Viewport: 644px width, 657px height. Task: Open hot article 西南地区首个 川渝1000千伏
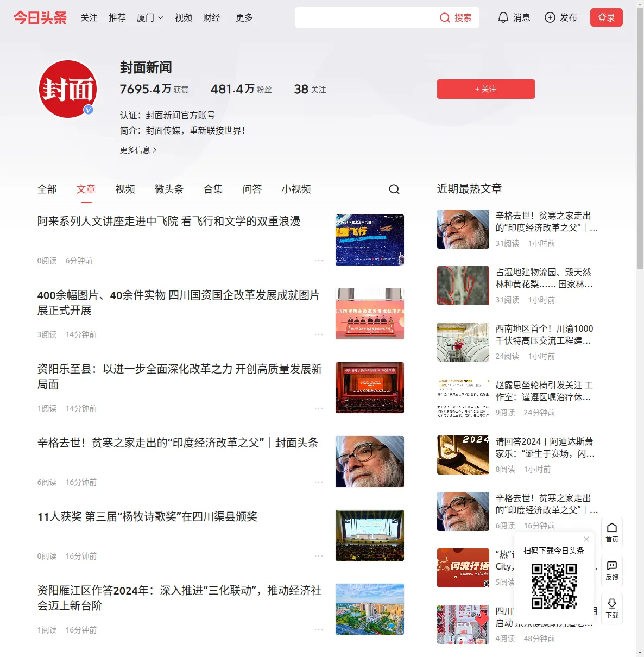click(544, 334)
